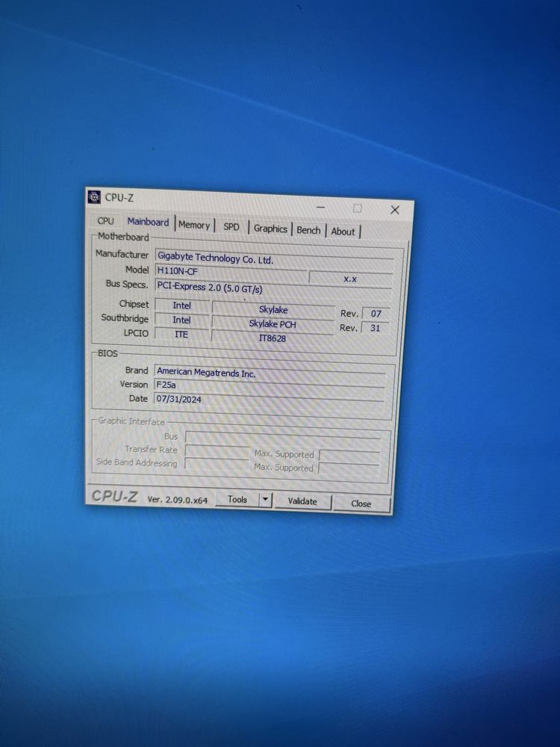Switch to the Bench tab

click(308, 230)
